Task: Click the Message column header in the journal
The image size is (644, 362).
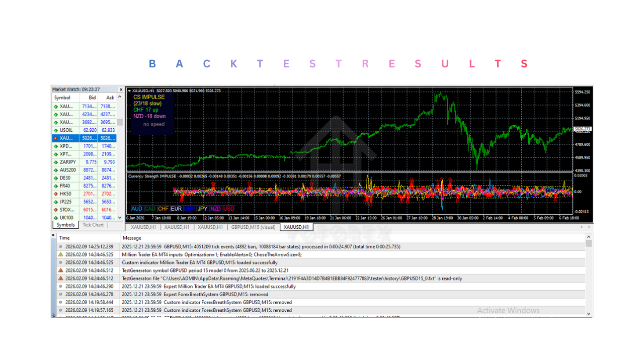Action: point(132,238)
